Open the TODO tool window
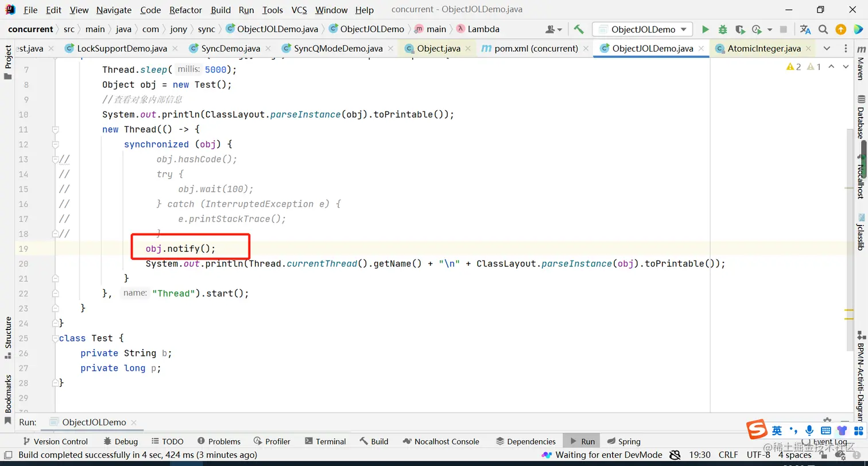 [168, 441]
